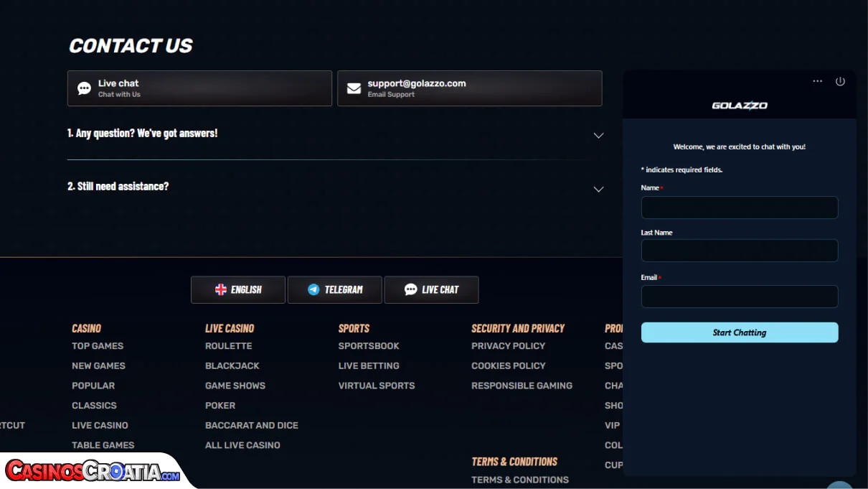The height and width of the screenshot is (489, 868).
Task: Open the SPORTS column heading
Action: tap(354, 328)
